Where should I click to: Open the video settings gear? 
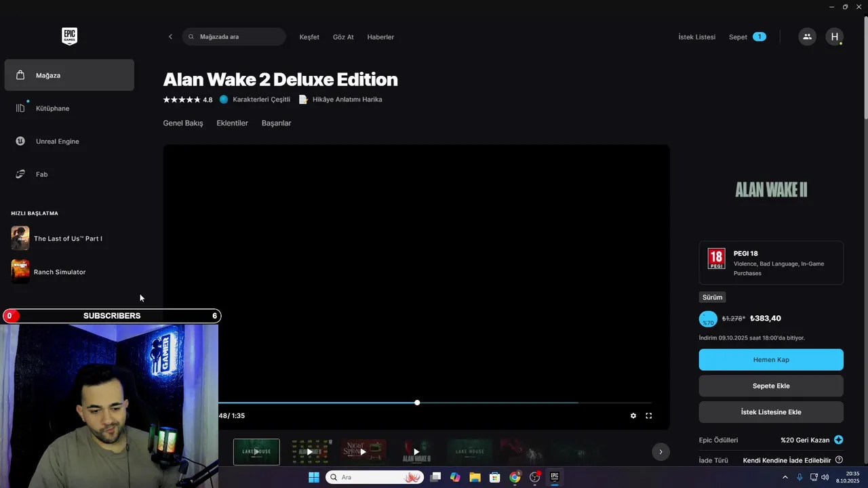(633, 416)
